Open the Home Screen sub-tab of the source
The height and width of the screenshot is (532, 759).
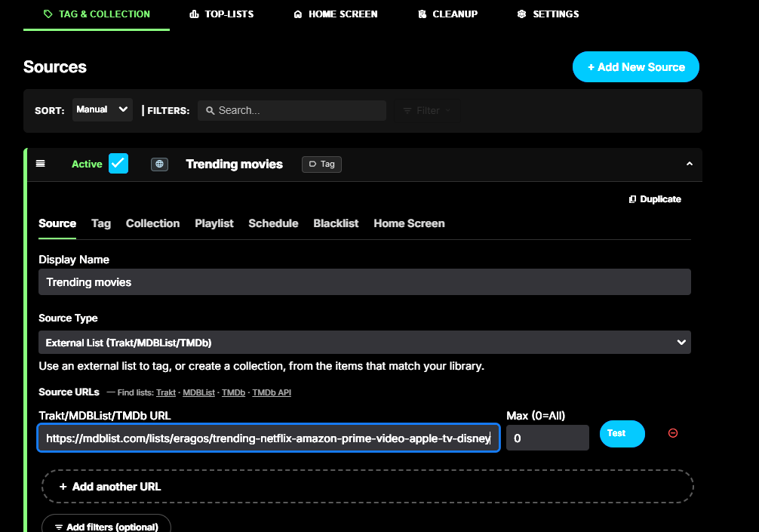(409, 223)
